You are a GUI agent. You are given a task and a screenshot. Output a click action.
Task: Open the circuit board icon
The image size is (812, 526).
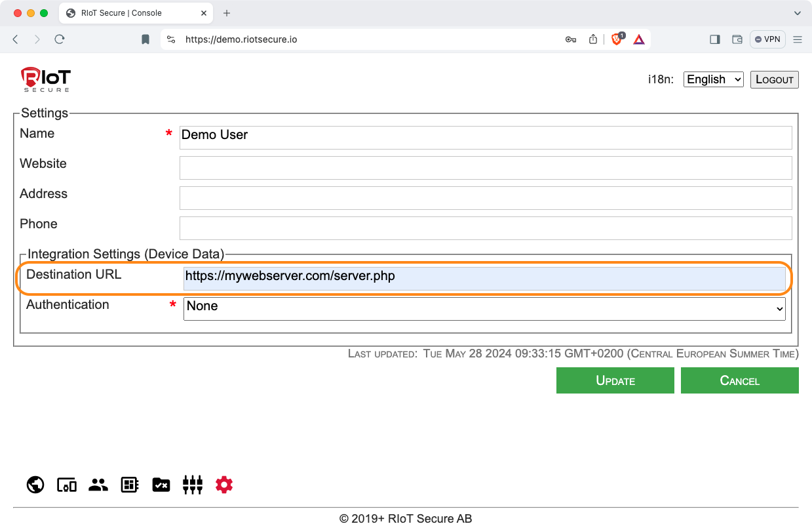(130, 485)
